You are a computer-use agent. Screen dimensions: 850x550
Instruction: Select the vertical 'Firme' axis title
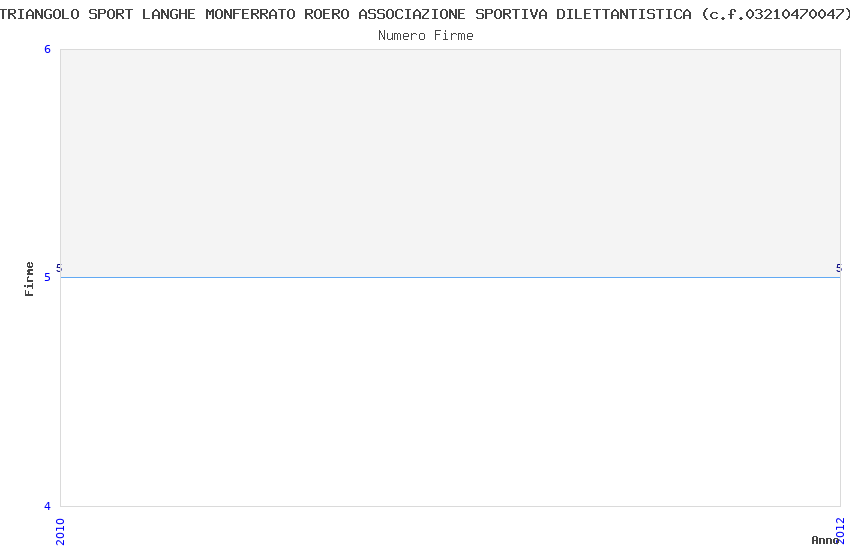[29, 279]
